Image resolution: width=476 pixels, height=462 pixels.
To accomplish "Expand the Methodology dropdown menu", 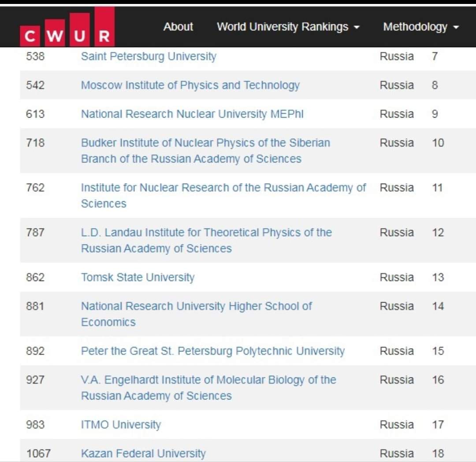I will (x=421, y=27).
